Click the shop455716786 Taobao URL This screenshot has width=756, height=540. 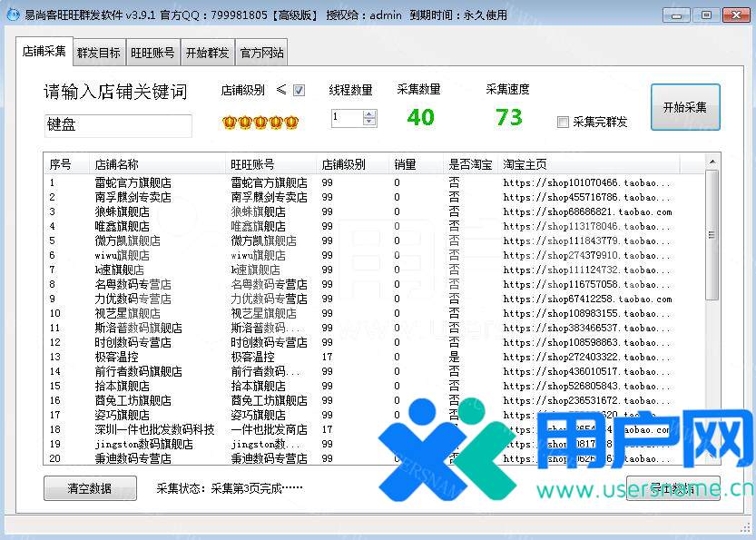click(587, 198)
